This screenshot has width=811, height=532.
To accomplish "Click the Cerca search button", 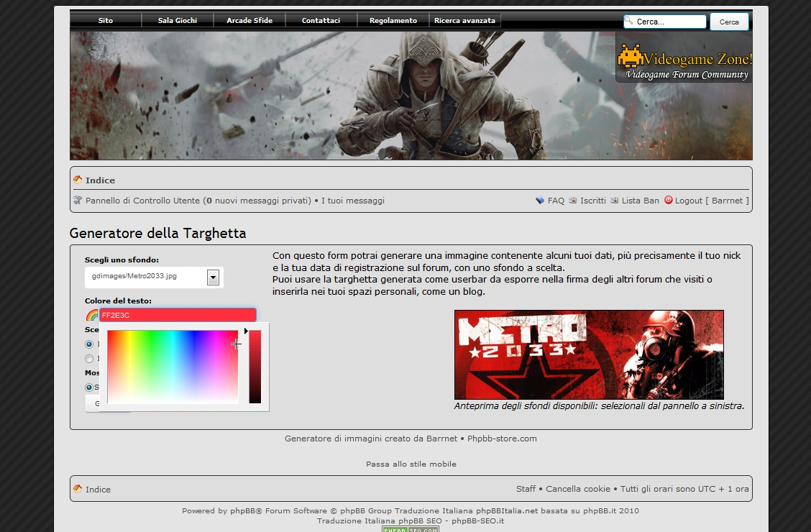I will click(x=729, y=22).
